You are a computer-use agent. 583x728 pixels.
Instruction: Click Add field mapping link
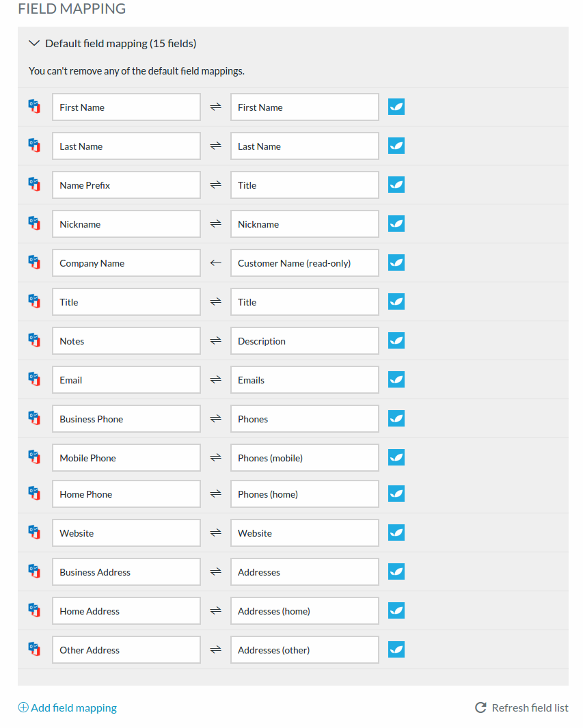click(68, 707)
